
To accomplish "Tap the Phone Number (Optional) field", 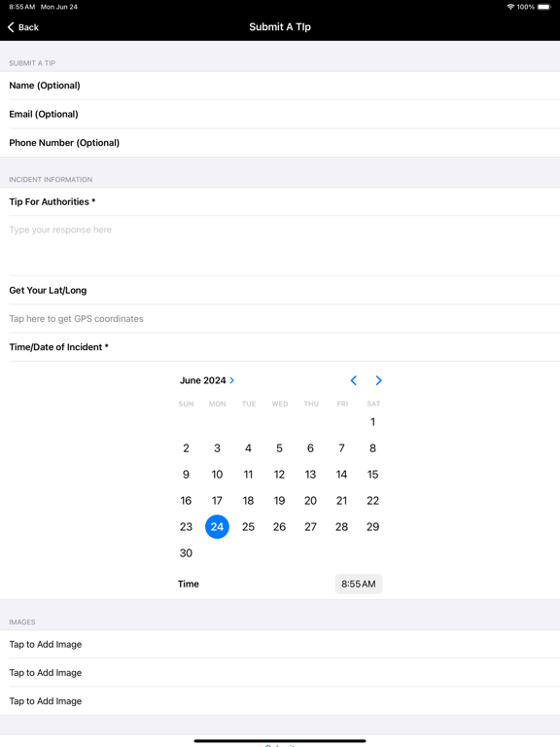I will 280,143.
